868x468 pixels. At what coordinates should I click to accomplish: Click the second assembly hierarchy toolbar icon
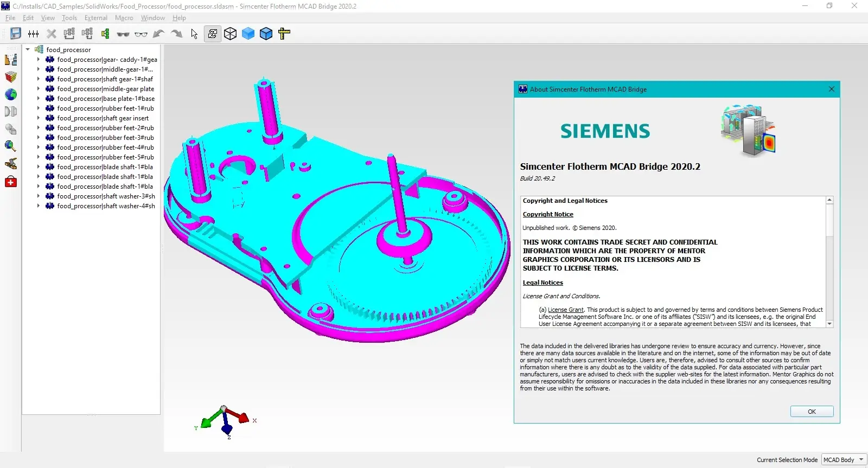pyautogui.click(x=87, y=34)
